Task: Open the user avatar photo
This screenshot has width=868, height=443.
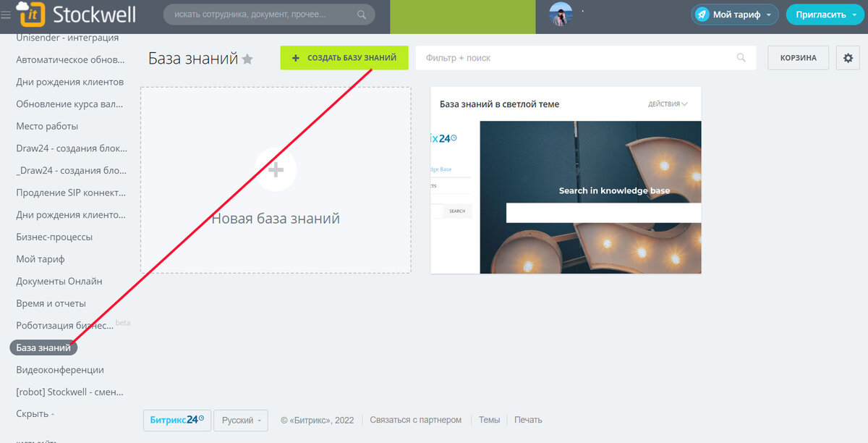Action: point(561,14)
